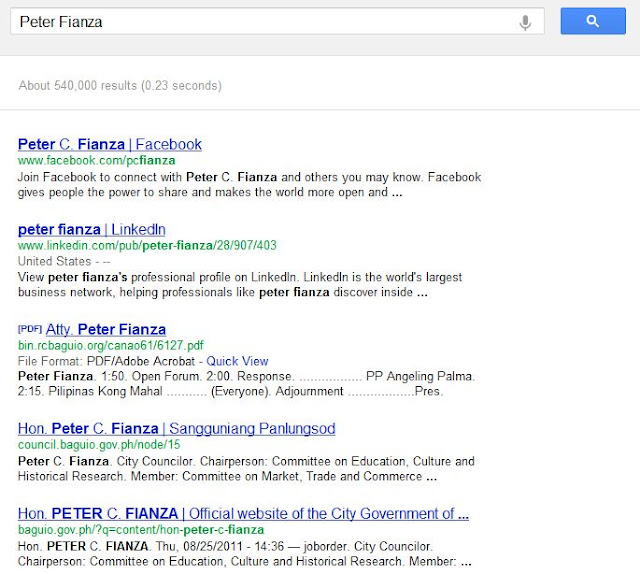Viewport: 640px width, 574px height.
Task: Click the blue search magnifier button
Action: pyautogui.click(x=593, y=21)
